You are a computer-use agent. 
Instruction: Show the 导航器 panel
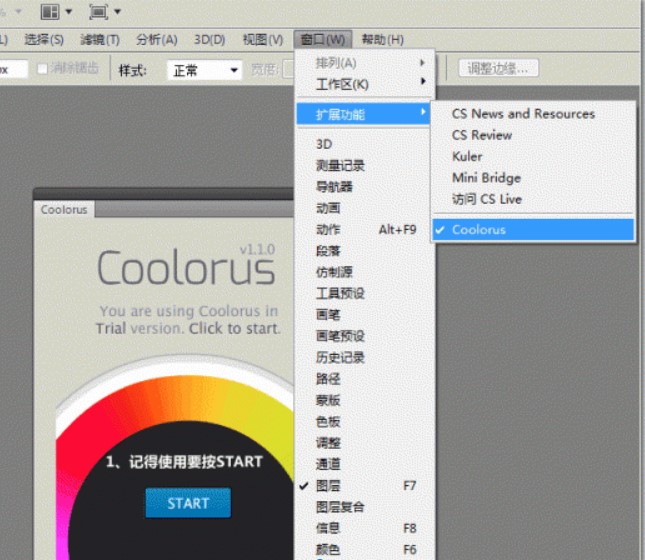pos(365,187)
